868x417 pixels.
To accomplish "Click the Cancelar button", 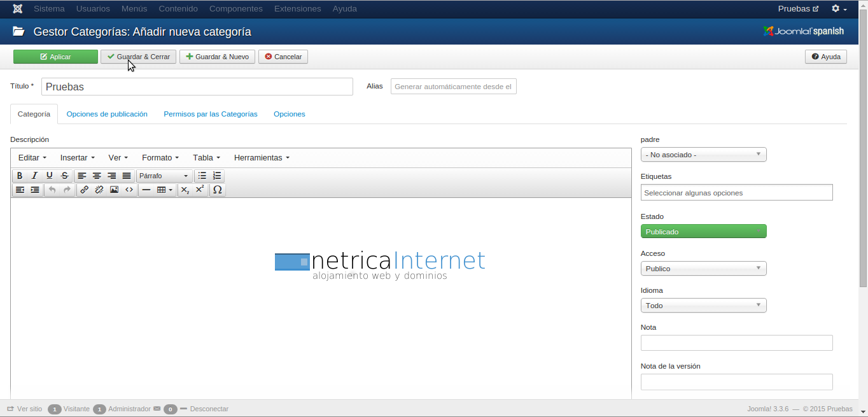I will 283,57.
